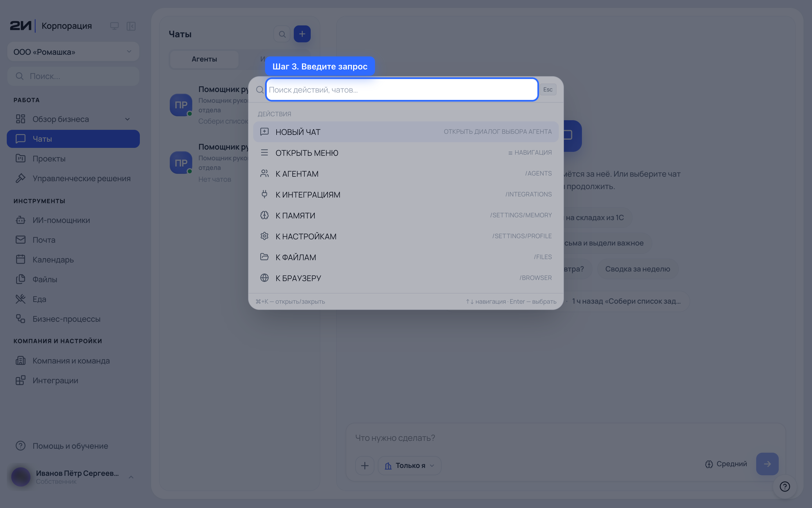Open «К браузеру» action
The image size is (812, 508).
click(406, 278)
